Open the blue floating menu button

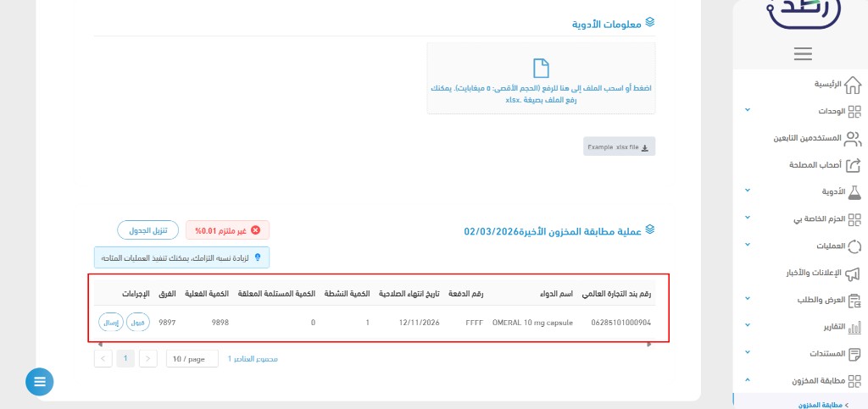(39, 382)
